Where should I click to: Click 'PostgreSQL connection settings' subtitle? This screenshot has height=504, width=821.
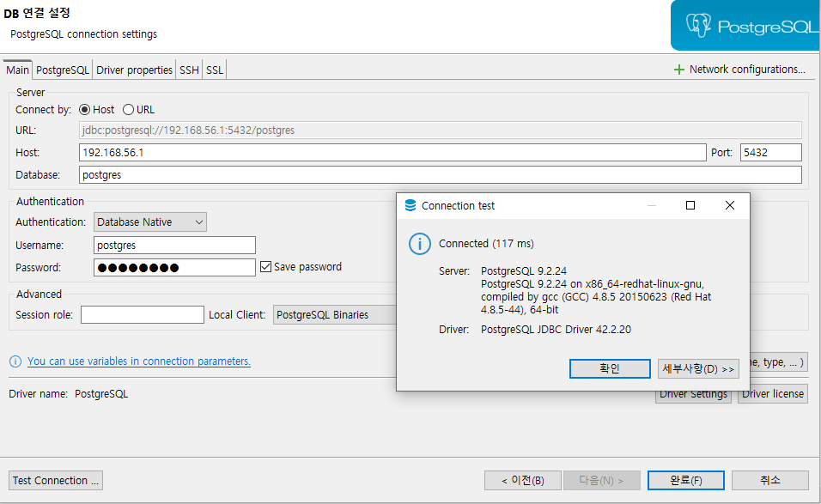coord(84,34)
